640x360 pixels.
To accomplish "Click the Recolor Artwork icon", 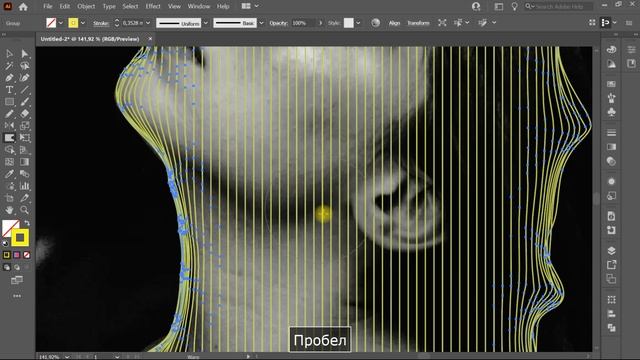I will click(375, 23).
